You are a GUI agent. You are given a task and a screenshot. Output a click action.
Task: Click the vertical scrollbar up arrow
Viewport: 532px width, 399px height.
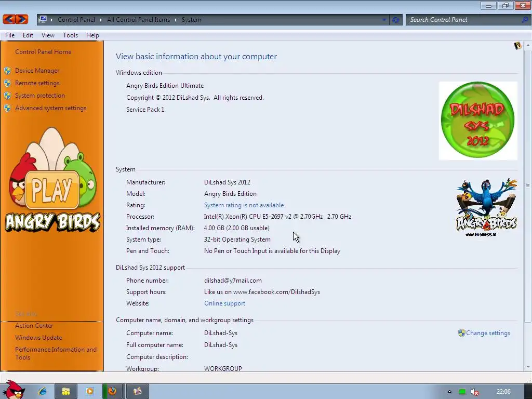coord(528,45)
